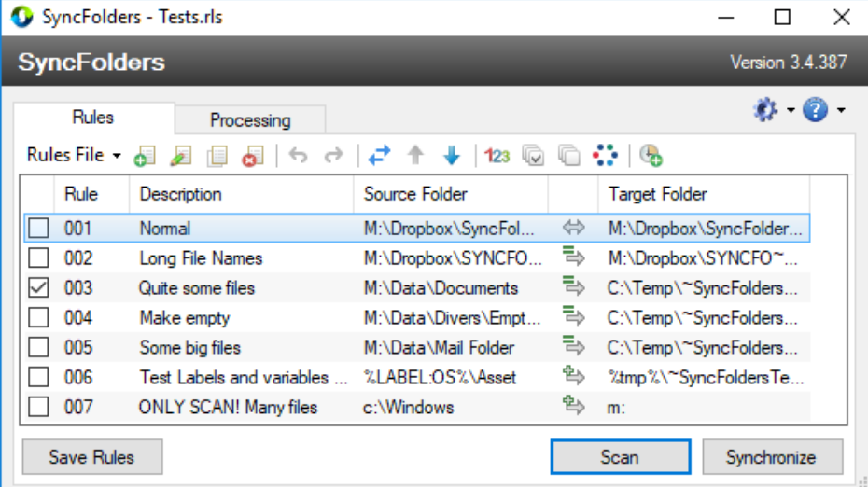
Task: Uncheck rule 003 Quite some files
Action: 39,288
